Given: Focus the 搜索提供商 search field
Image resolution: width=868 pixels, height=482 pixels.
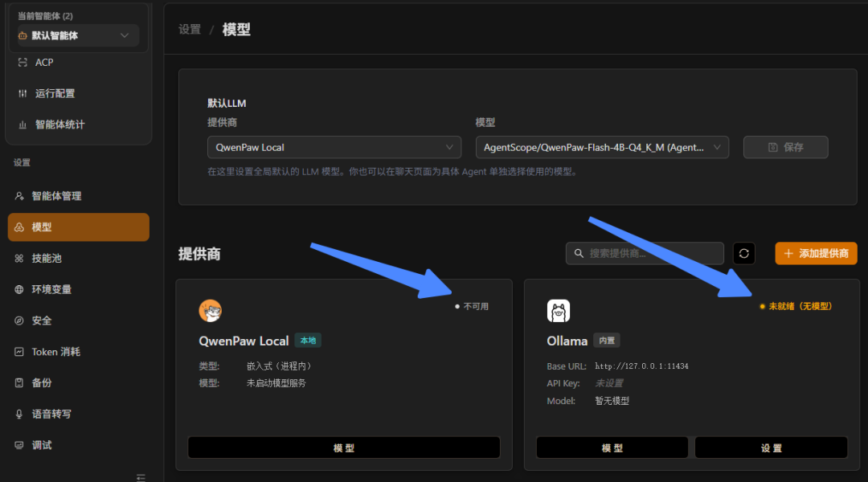Looking at the screenshot, I should [x=645, y=253].
